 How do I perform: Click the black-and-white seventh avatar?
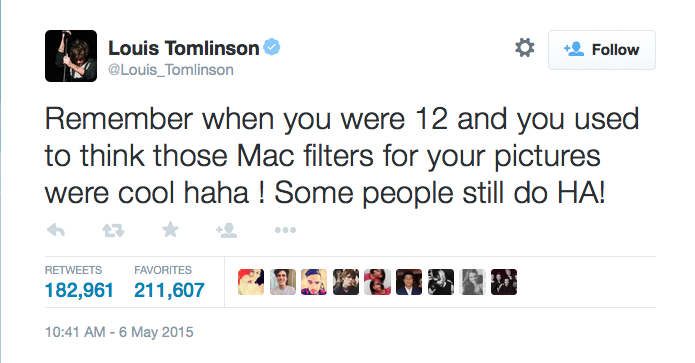[x=441, y=282]
